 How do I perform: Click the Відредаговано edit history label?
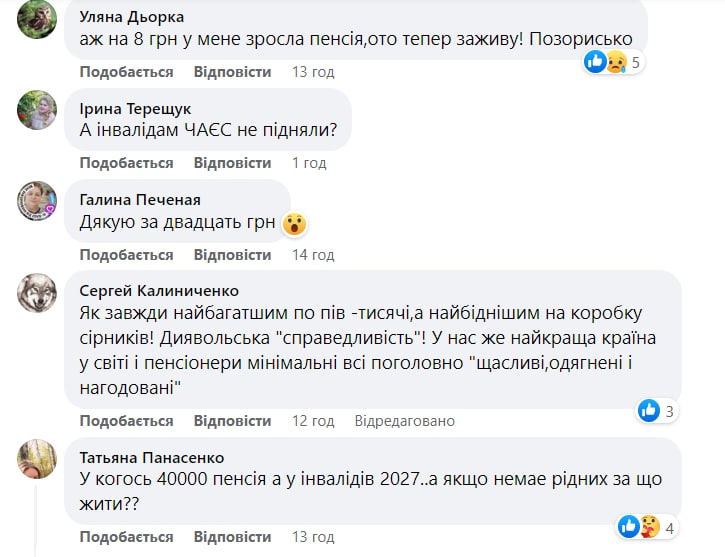point(404,421)
